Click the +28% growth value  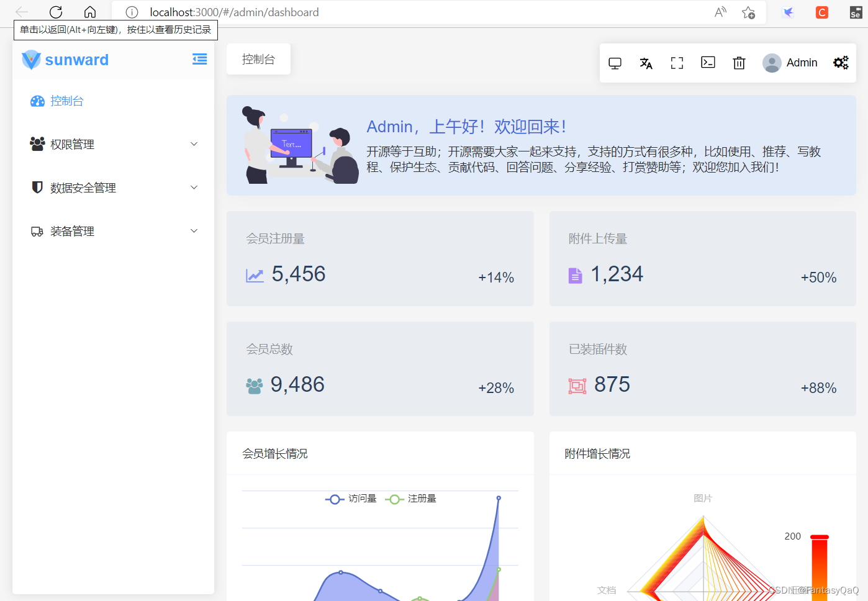tap(496, 388)
